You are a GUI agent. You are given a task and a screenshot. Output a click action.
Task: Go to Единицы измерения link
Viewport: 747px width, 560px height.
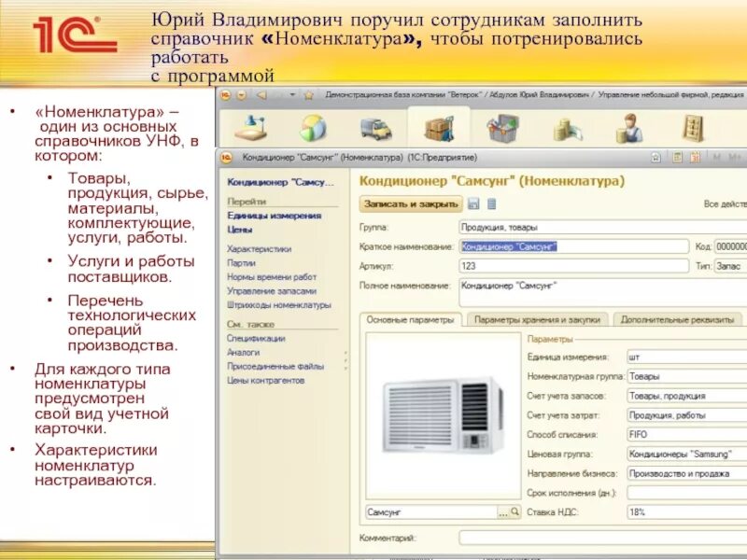click(x=275, y=216)
